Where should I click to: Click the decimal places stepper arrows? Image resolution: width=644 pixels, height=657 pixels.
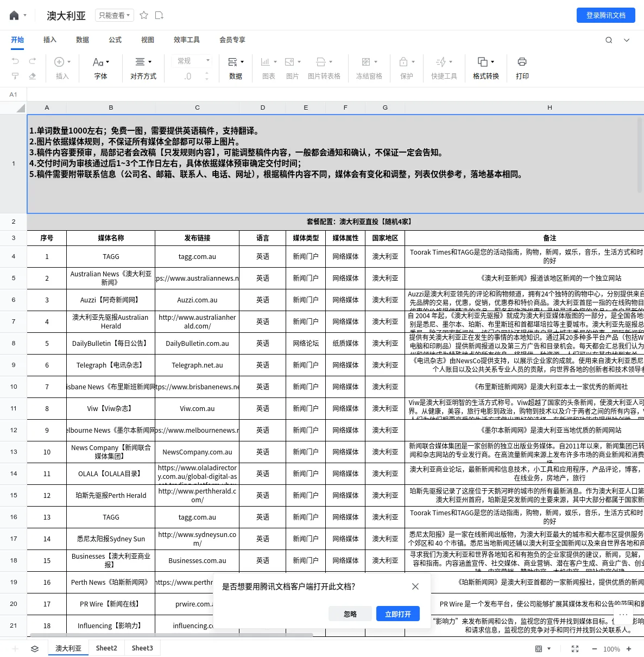[x=207, y=77]
